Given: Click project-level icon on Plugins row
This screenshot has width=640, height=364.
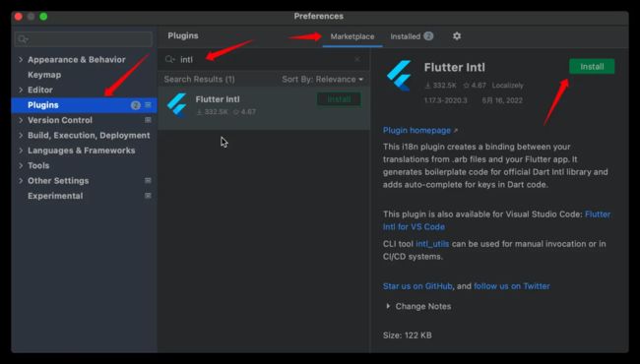Looking at the screenshot, I should [x=148, y=104].
